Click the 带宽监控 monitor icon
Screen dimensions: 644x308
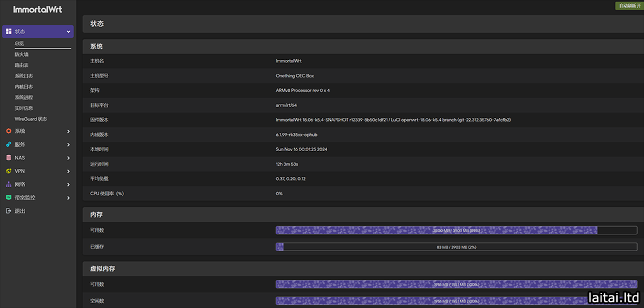click(9, 197)
